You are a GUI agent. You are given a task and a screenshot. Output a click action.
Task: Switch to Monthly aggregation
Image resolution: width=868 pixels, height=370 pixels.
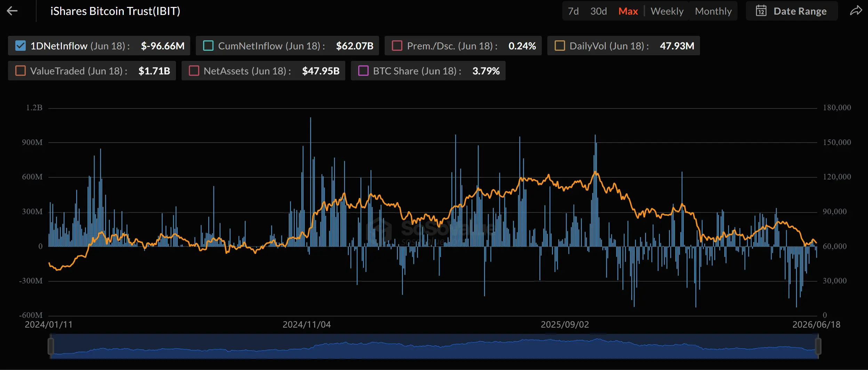[x=713, y=11]
